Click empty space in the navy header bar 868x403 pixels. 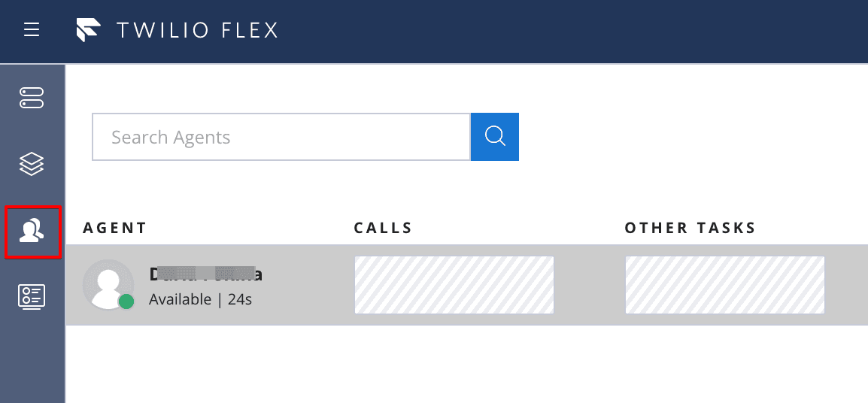[572, 30]
